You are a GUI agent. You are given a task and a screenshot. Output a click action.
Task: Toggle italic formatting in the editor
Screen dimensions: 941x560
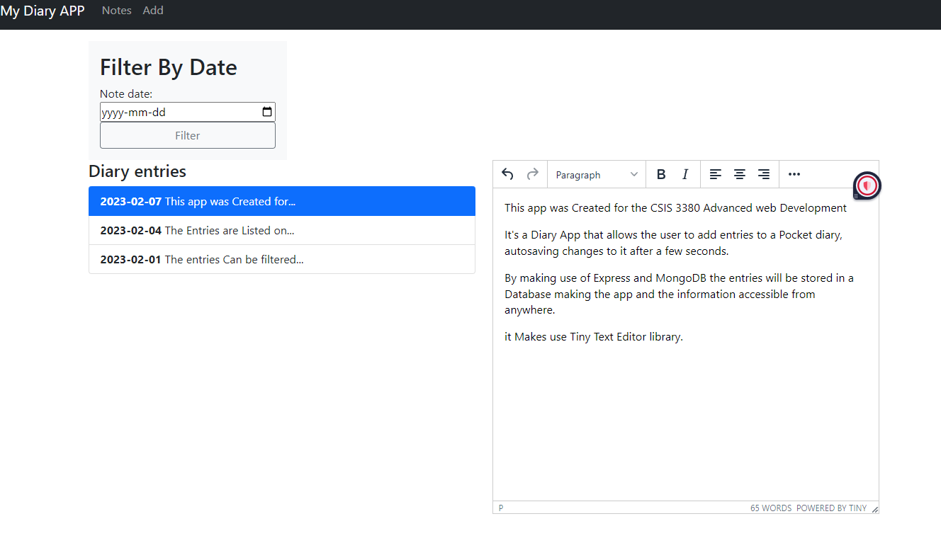tap(685, 174)
